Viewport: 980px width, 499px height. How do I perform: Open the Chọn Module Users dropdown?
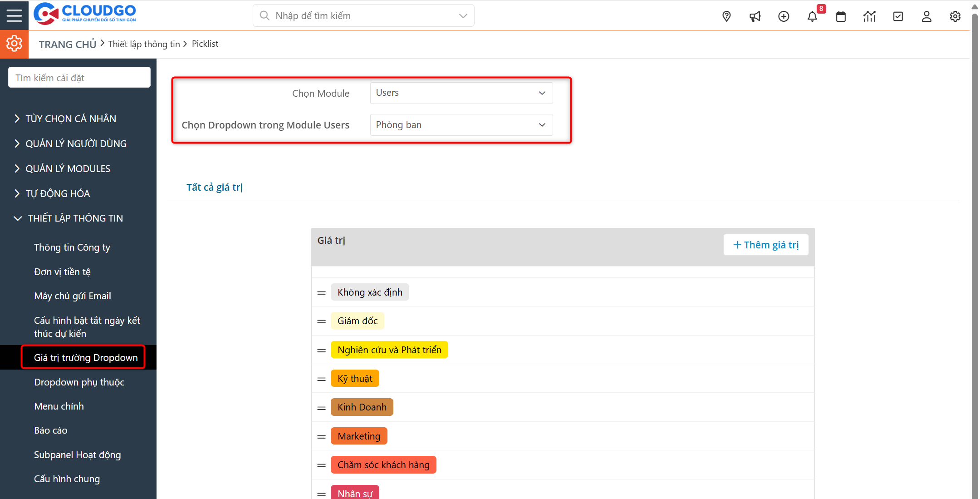pyautogui.click(x=461, y=93)
